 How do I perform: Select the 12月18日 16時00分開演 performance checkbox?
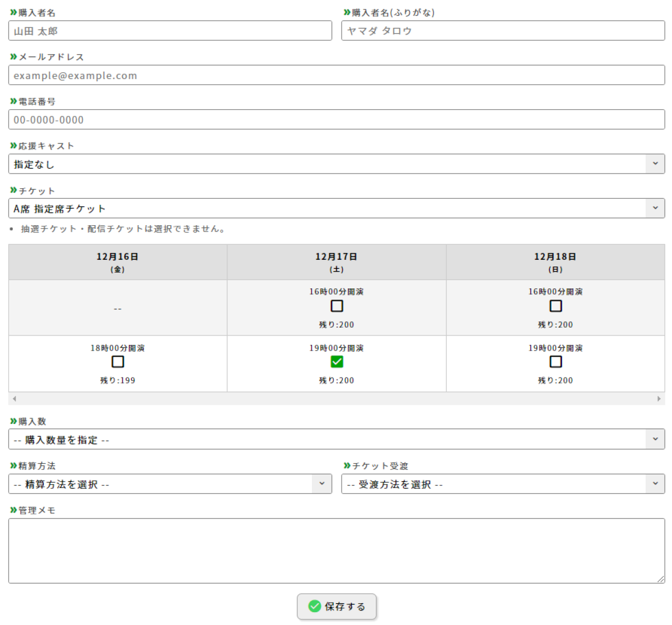(x=556, y=306)
